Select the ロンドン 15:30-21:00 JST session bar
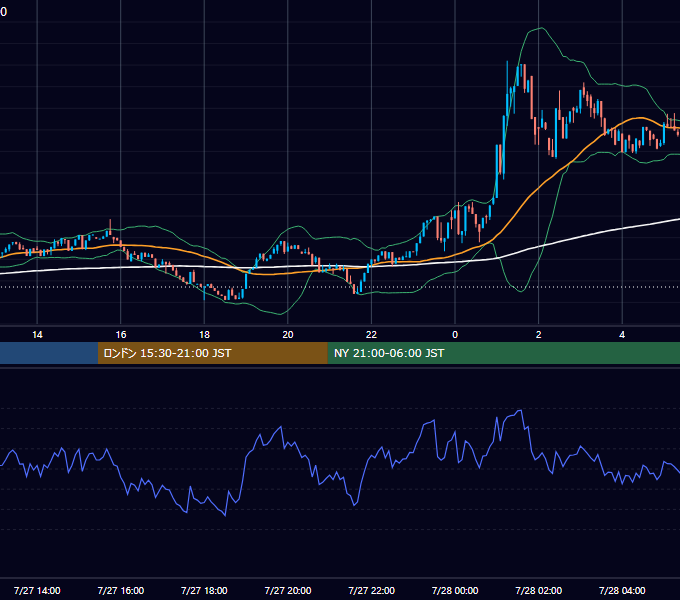 212,353
